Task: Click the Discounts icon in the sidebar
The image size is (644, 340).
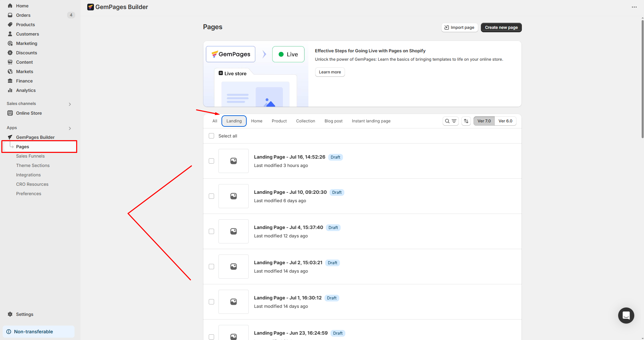Action: coord(10,53)
